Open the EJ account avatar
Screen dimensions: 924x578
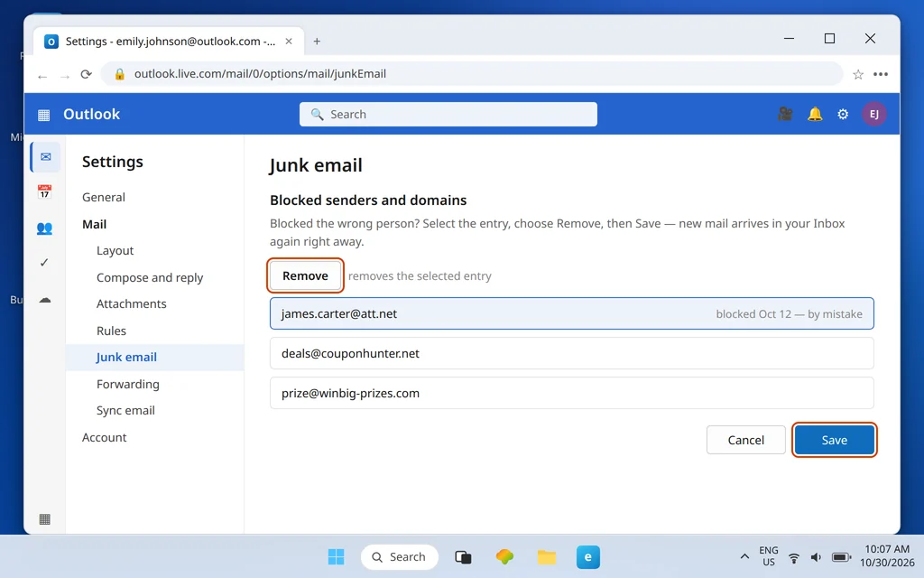873,114
